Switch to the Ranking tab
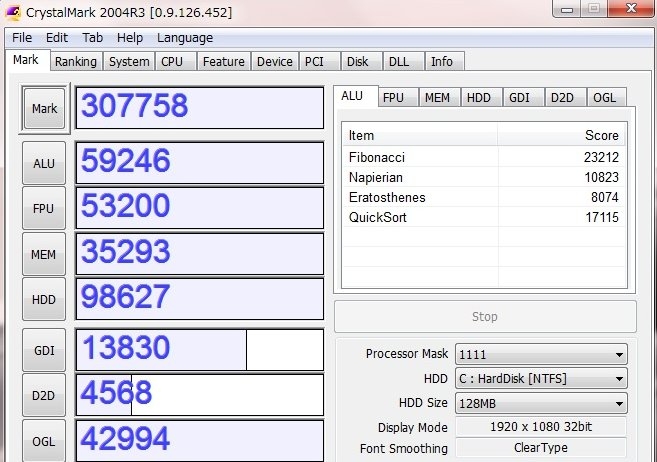 click(76, 61)
